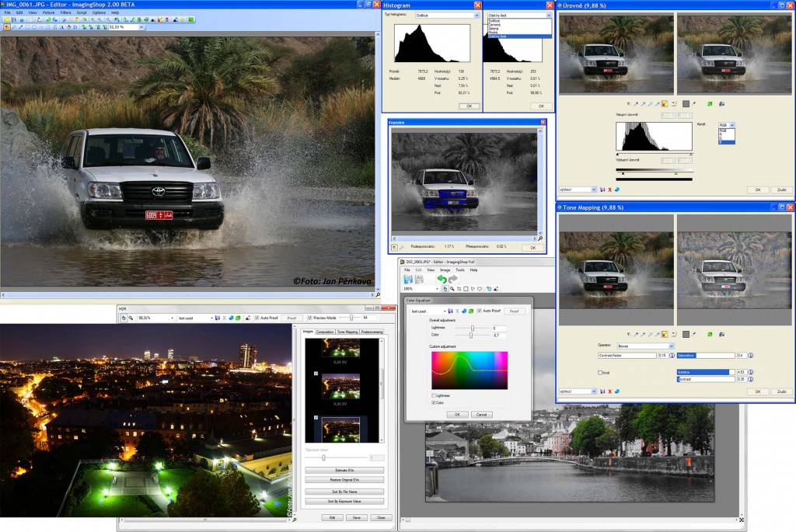This screenshot has width=796, height=532.
Task: Click the blue reset icon in Tone Mapping bottom bar
Action: pyautogui.click(x=617, y=391)
